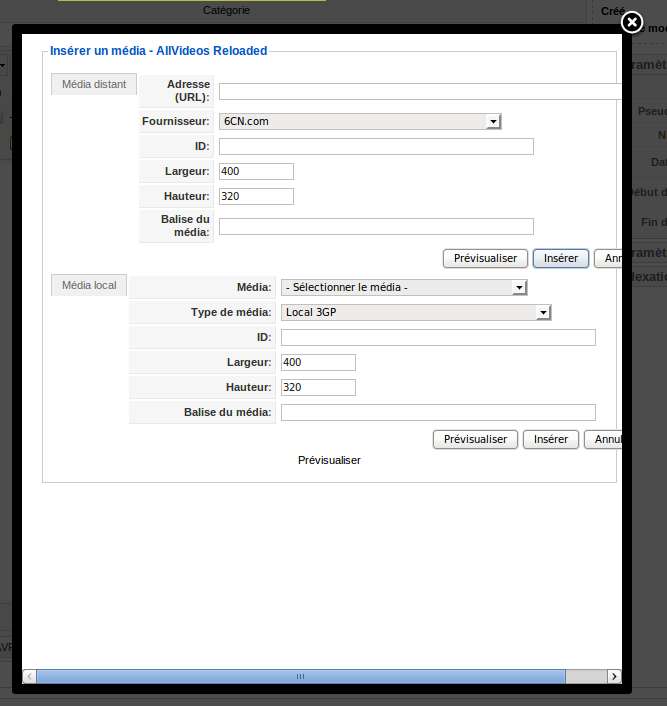Click the local Largeur field with 400
The image size is (667, 706).
point(318,363)
